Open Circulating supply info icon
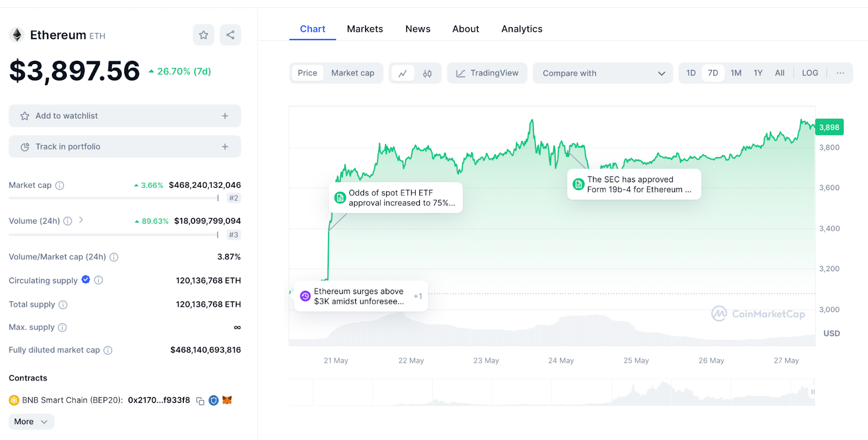The height and width of the screenshot is (440, 868). click(x=98, y=280)
